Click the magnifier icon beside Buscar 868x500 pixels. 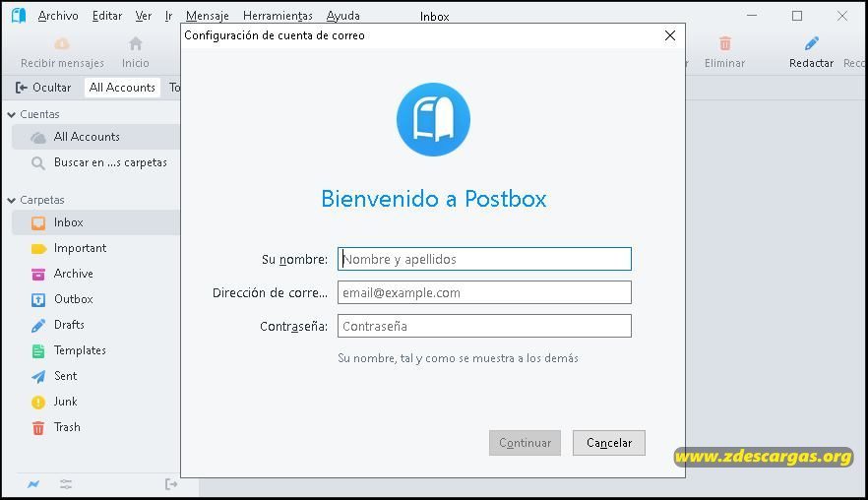coord(38,163)
